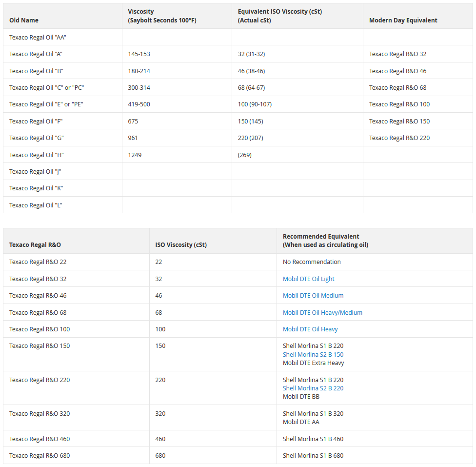Open the Shell Morlina S2 B 150 link
476x467 pixels.
[313, 354]
